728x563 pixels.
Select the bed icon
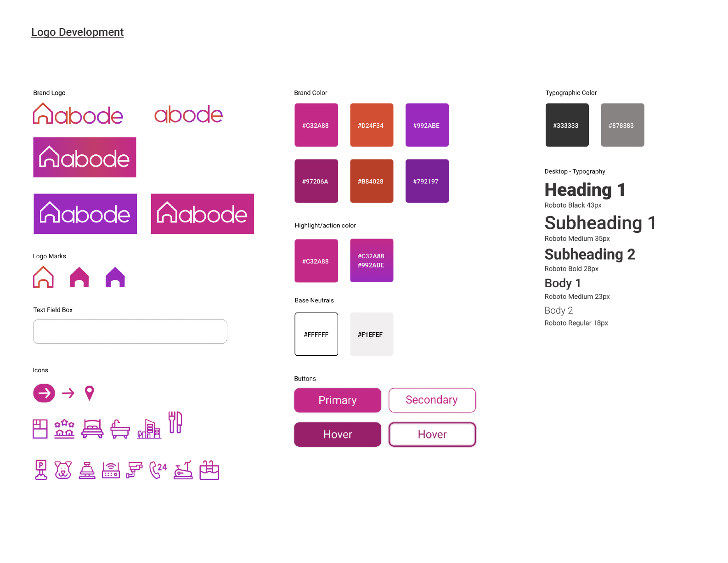click(92, 429)
